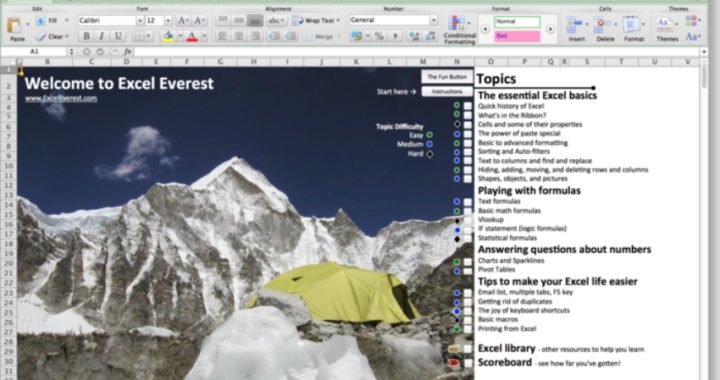
Task: Visit the www.ExcelEverest.com link
Action: [x=61, y=98]
